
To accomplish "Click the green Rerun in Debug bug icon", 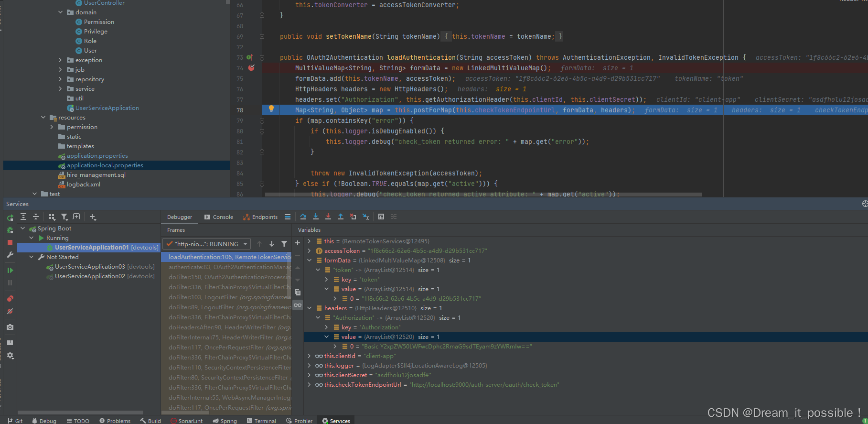I will (x=10, y=230).
